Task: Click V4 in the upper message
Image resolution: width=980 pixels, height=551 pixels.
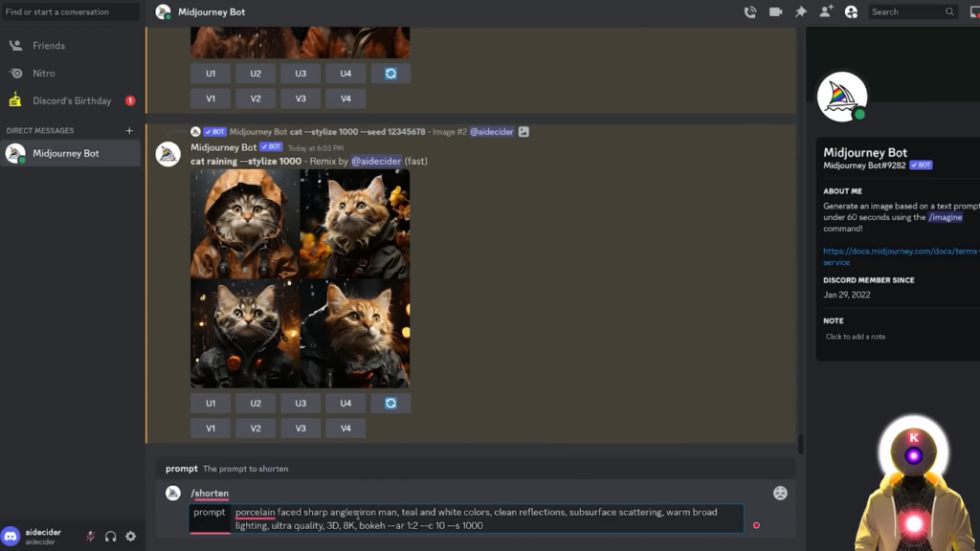Action: (x=345, y=99)
